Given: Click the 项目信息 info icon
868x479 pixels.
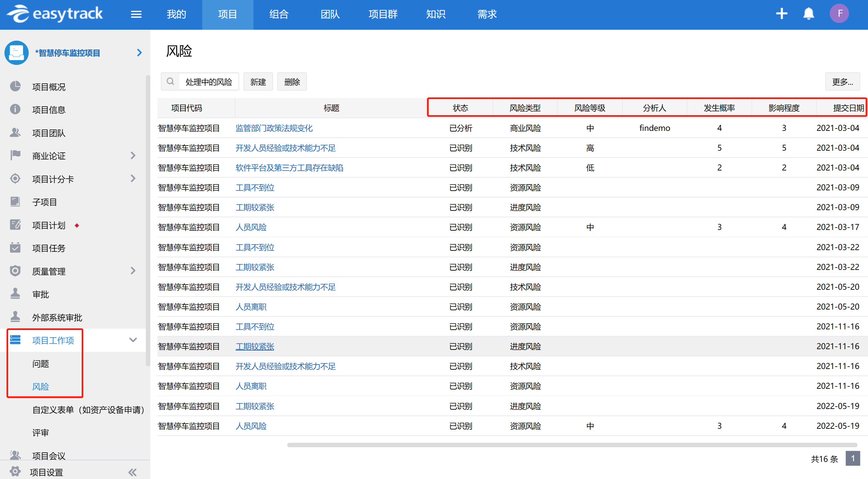Looking at the screenshot, I should [x=15, y=109].
